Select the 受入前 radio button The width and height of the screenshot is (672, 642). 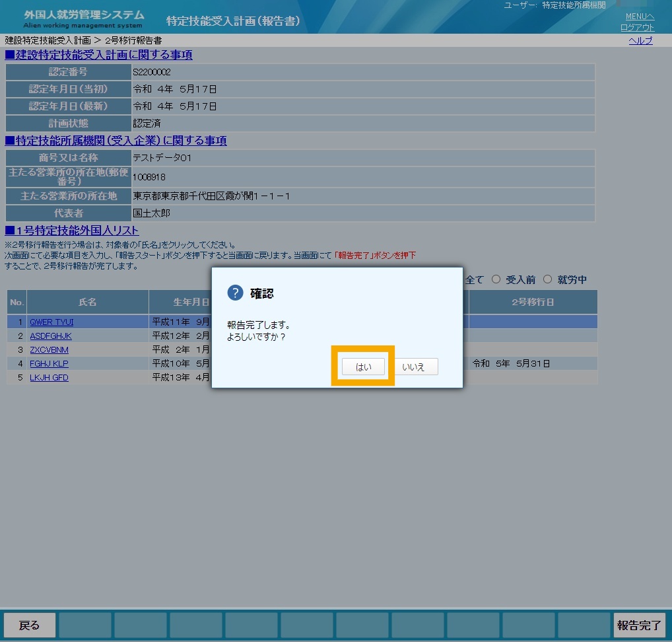(496, 279)
